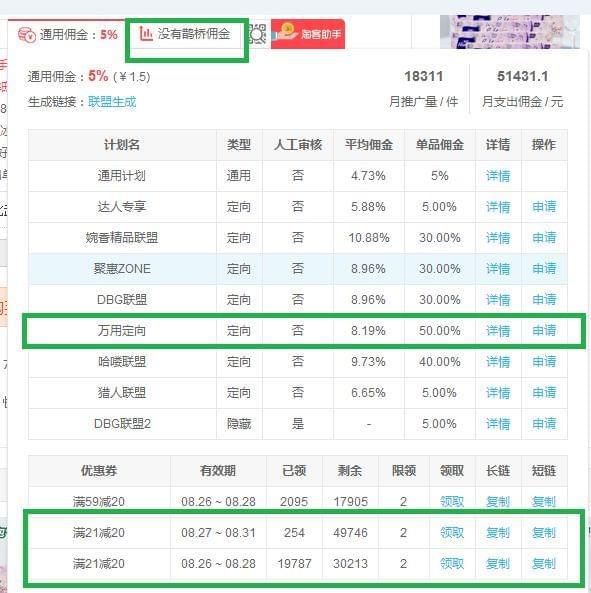The height and width of the screenshot is (593, 591).
Task: Click 申请 for 婉香精品联盟
Action: [x=544, y=238]
